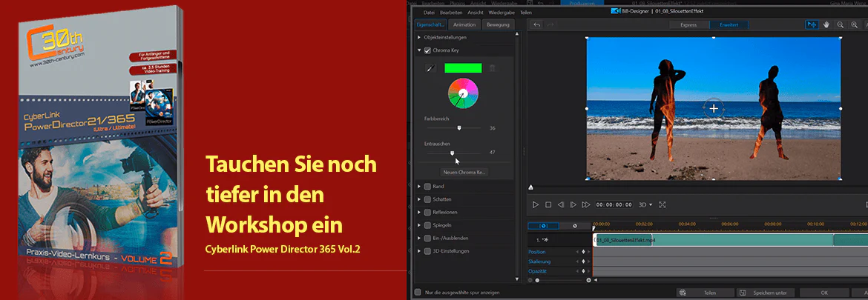Expand the Objekteinstellungen section
868x300 pixels.
[419, 38]
